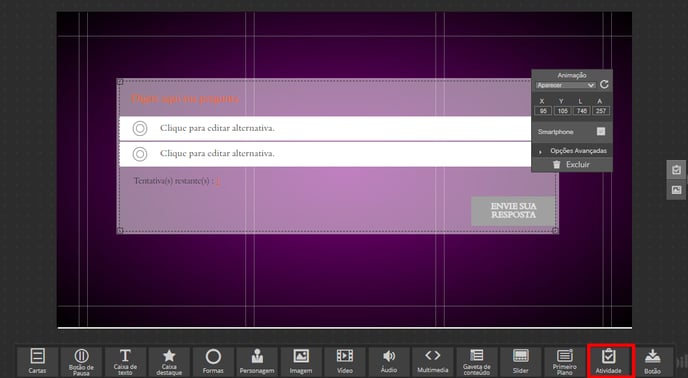
Task: Add a Personagem character
Action: [257, 361]
